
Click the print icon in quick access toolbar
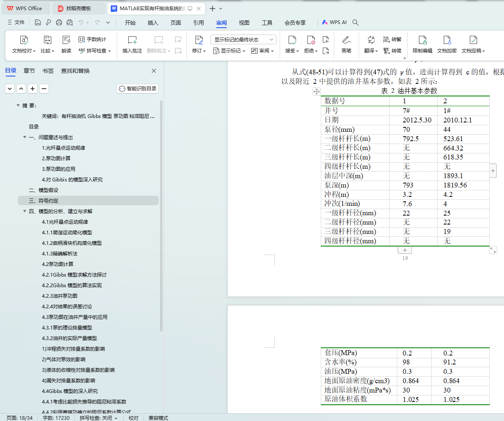(59, 22)
